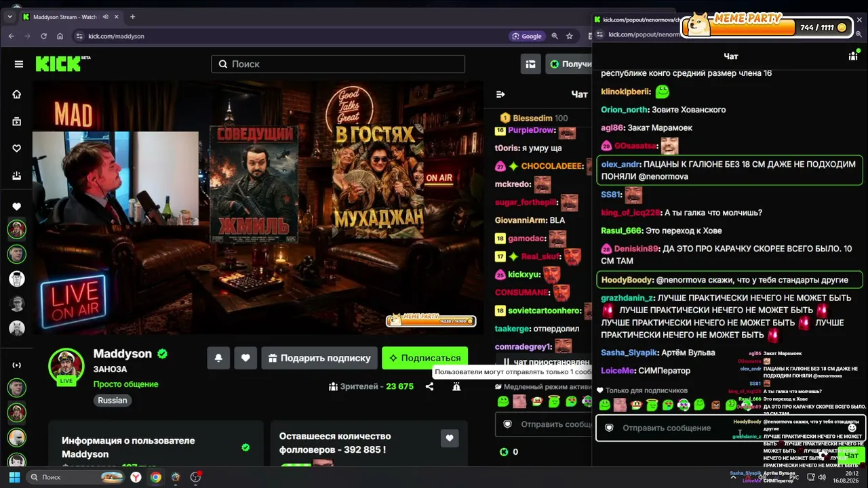
Task: Click the main address bar URL
Action: coord(116,36)
